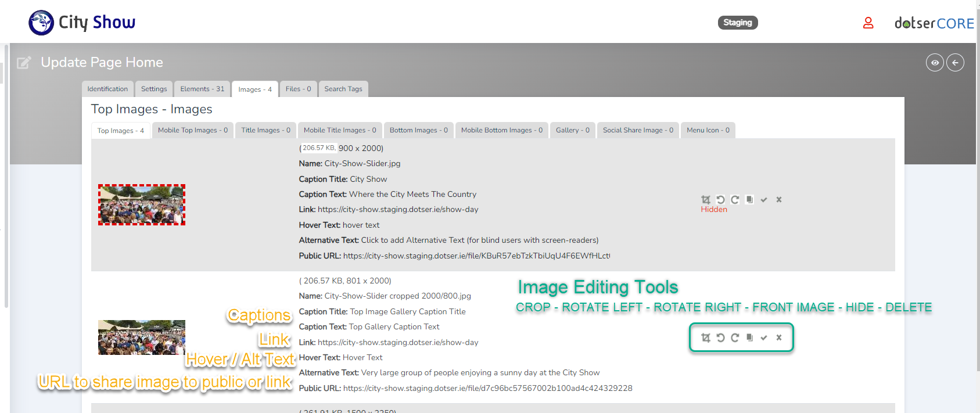Viewport: 980px width, 413px height.
Task: Edit Alternative Text of first image
Action: click(479, 240)
